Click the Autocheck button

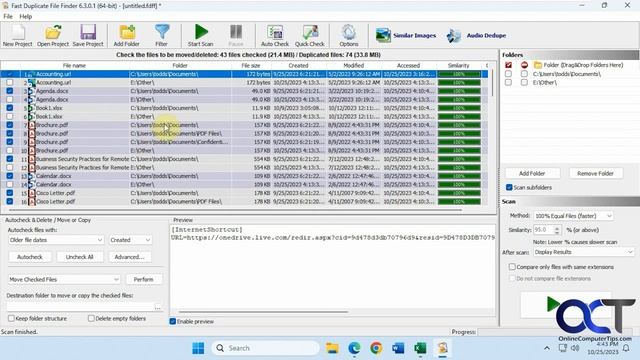coord(30,257)
